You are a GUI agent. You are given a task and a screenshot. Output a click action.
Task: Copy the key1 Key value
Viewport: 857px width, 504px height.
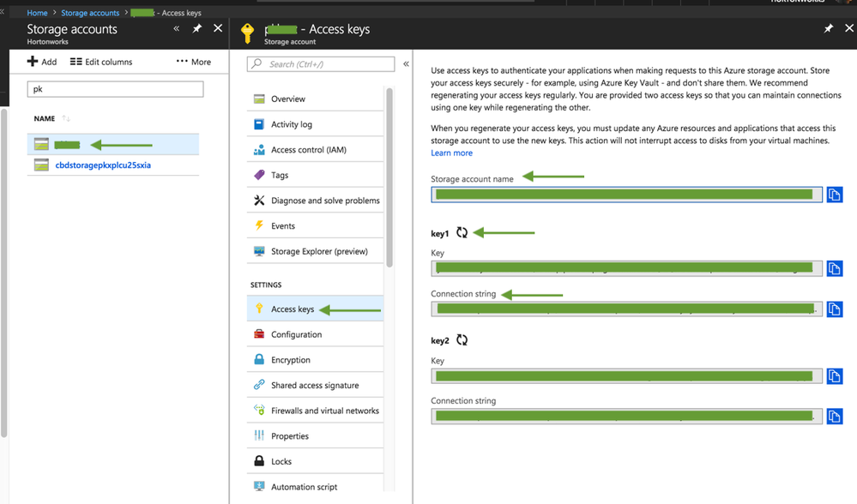835,268
